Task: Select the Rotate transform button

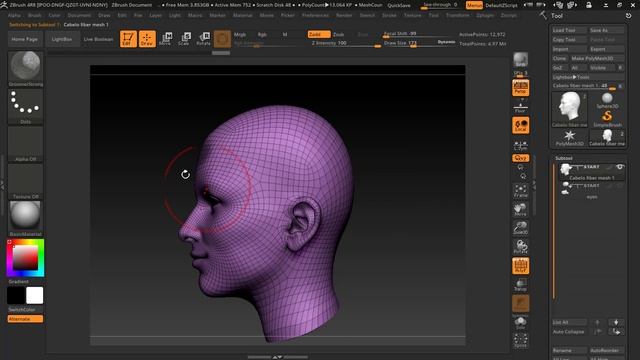Action: (203, 39)
